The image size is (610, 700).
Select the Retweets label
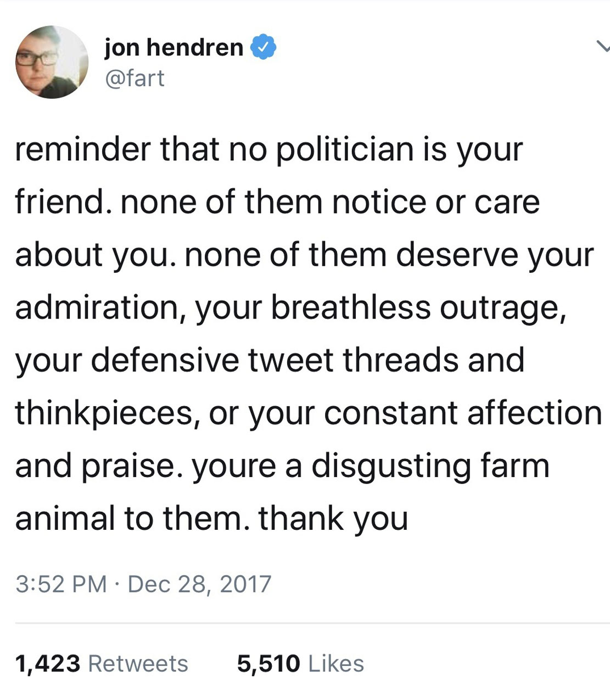[138, 663]
